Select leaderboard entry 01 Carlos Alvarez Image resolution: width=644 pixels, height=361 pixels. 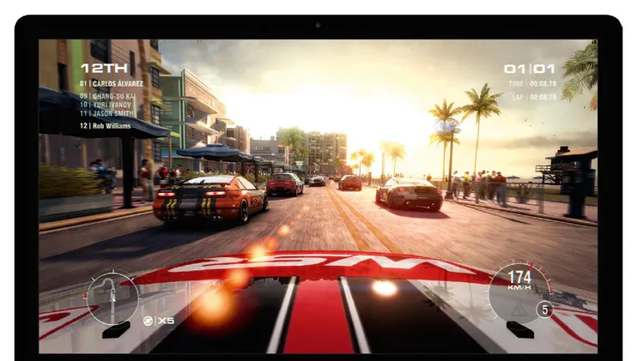coord(112,84)
